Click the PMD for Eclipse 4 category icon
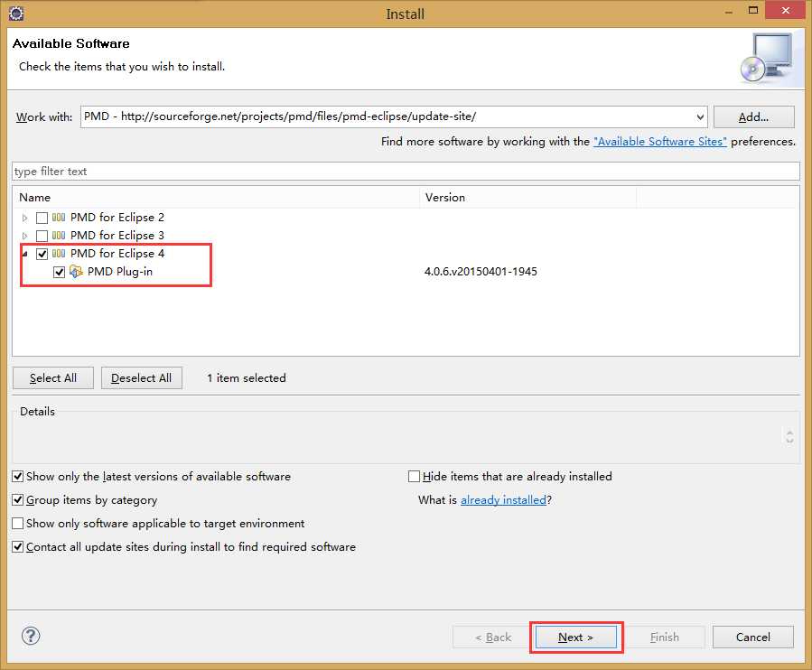 [59, 254]
